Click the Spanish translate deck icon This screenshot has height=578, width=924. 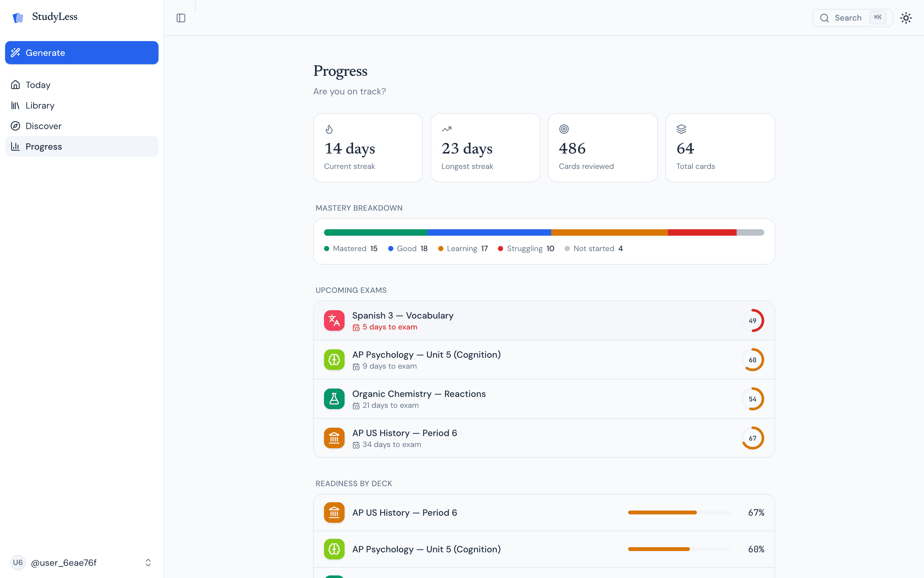coord(334,321)
